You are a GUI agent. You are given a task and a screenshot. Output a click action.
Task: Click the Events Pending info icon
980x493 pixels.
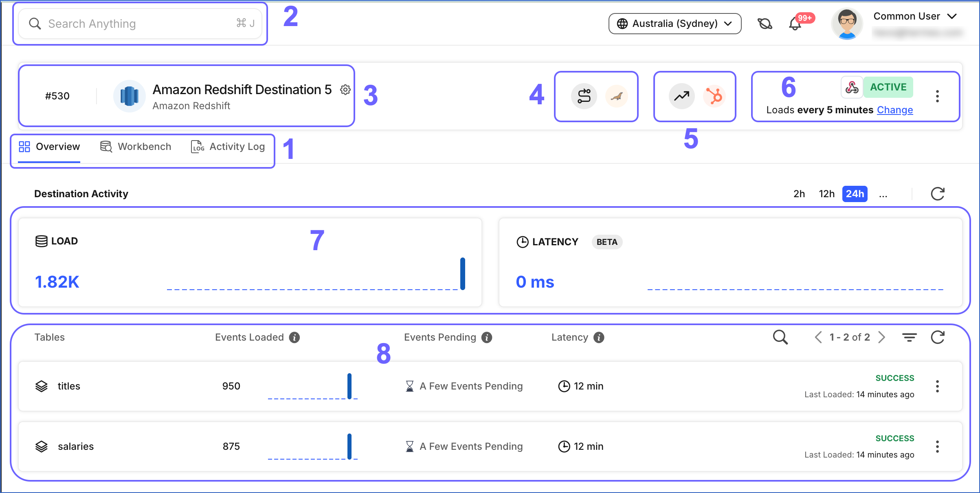pos(487,337)
